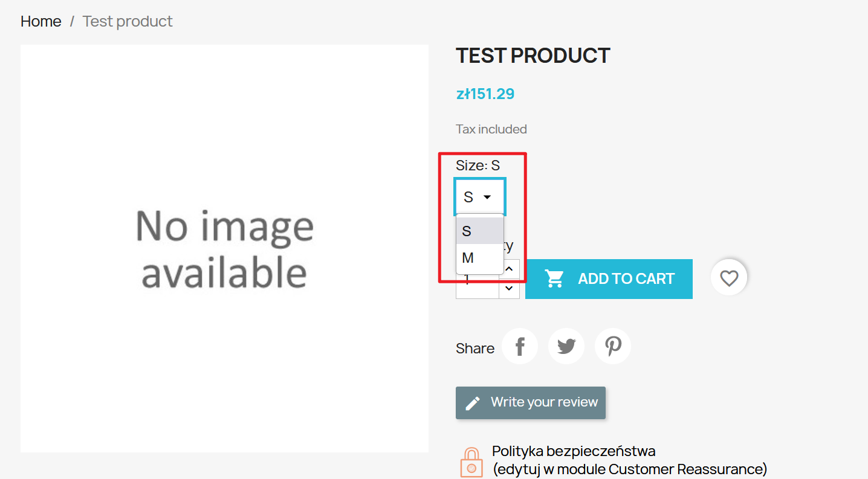
Task: Share the product on Twitter
Action: [x=566, y=347]
